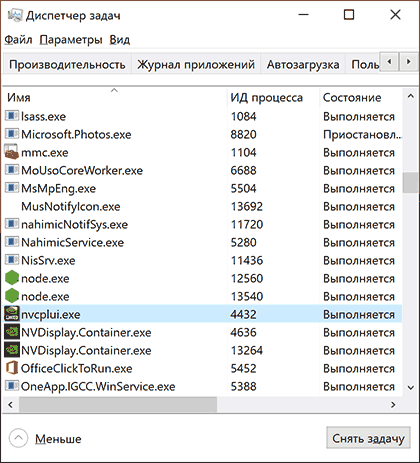Click the lsass.exe process icon
This screenshot has width=420, height=463.
12,116
